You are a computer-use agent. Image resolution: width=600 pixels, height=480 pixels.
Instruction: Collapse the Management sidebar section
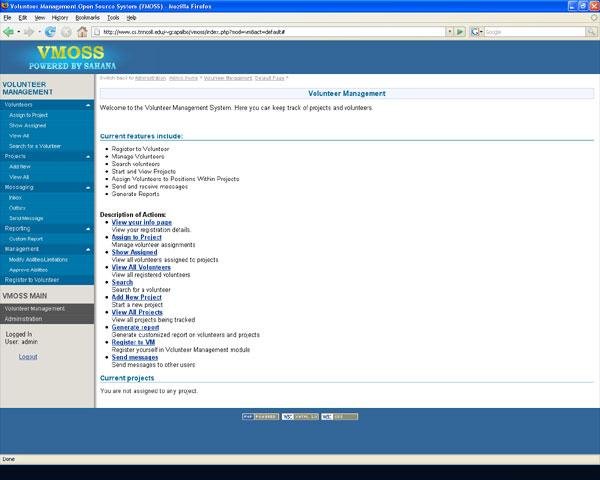88,250
